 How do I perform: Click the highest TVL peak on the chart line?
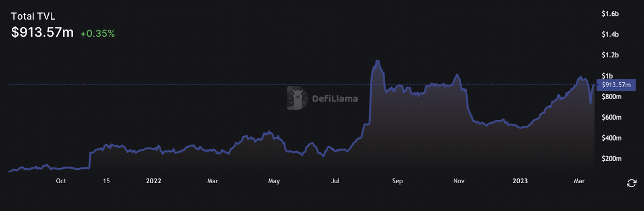[377, 61]
